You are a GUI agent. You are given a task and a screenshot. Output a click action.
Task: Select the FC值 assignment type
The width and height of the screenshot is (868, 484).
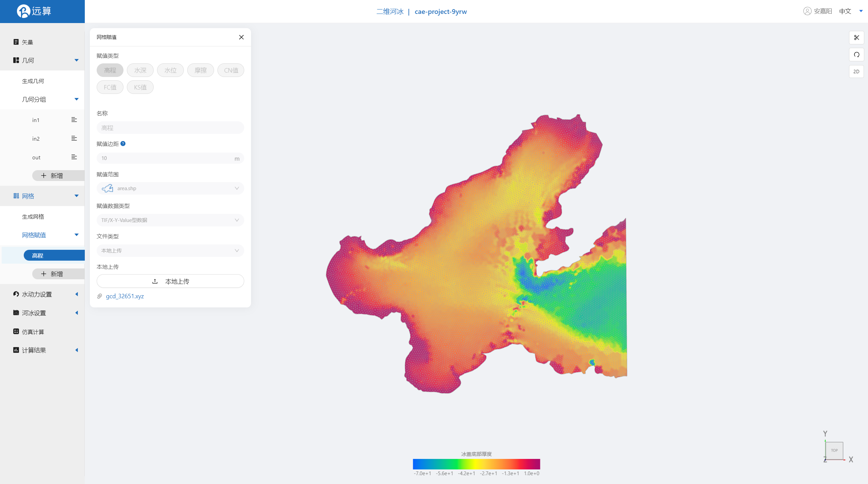(x=110, y=87)
